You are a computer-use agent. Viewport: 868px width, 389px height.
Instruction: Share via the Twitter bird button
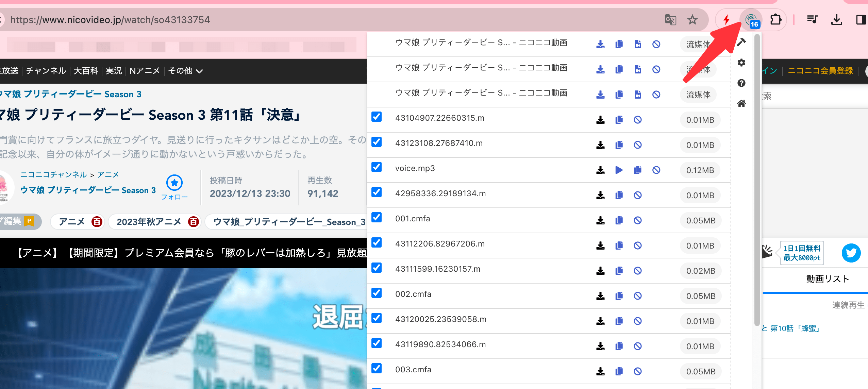[x=851, y=253]
